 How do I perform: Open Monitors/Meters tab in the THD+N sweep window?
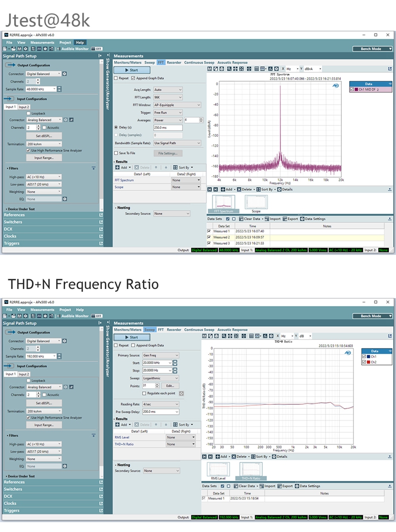click(127, 330)
